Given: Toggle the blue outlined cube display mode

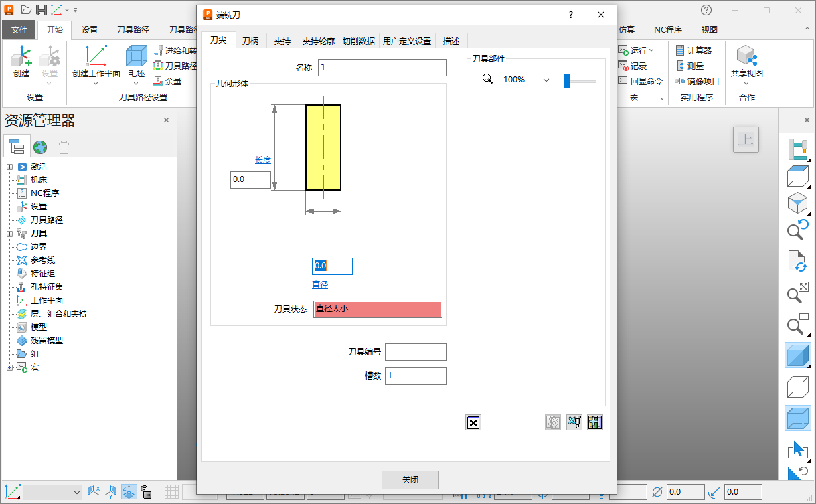Looking at the screenshot, I should [797, 418].
